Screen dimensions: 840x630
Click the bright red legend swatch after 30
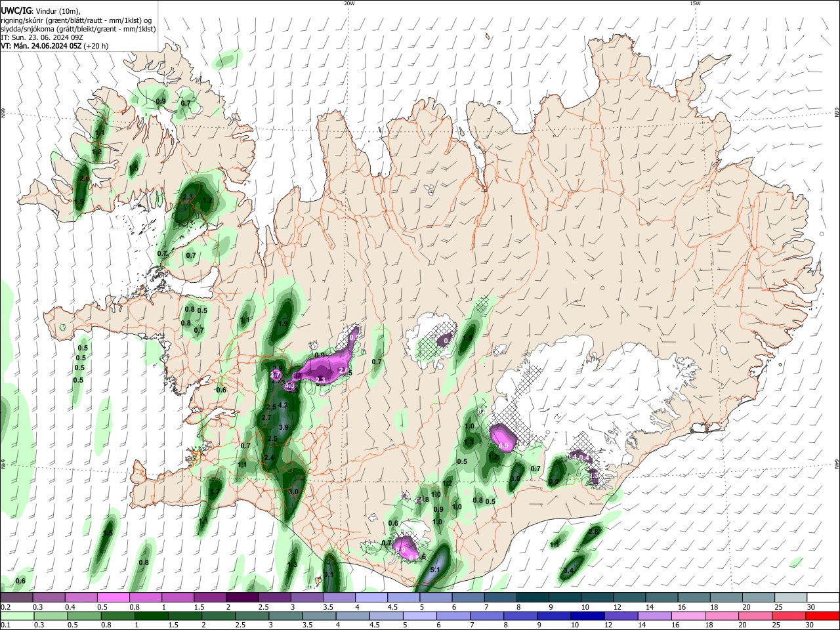click(x=824, y=616)
